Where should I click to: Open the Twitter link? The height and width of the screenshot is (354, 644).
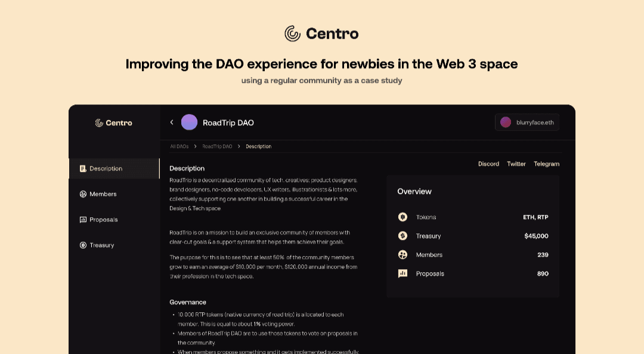pos(516,164)
